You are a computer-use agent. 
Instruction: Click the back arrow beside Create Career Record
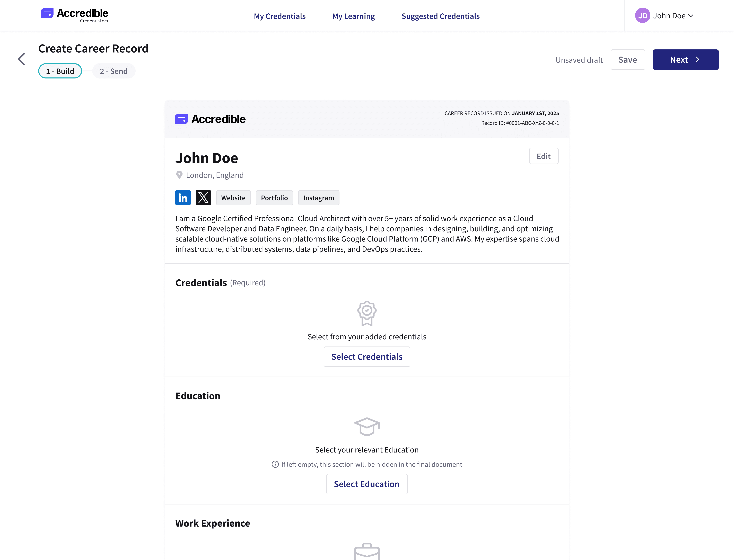[22, 59]
